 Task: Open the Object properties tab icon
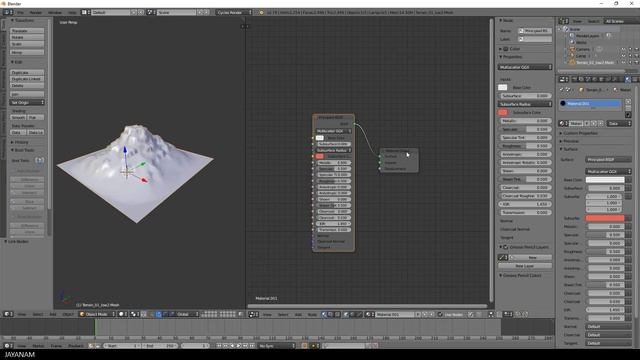coord(601,79)
